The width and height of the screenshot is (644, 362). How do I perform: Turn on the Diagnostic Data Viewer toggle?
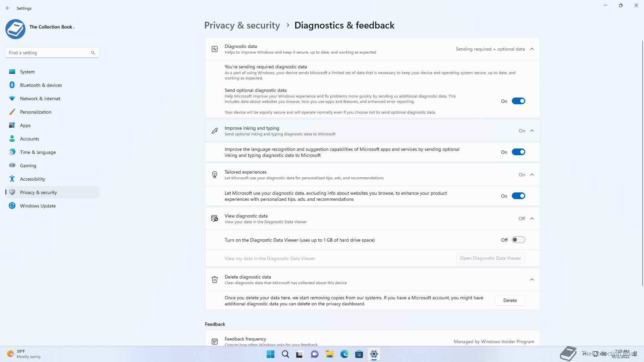point(518,240)
